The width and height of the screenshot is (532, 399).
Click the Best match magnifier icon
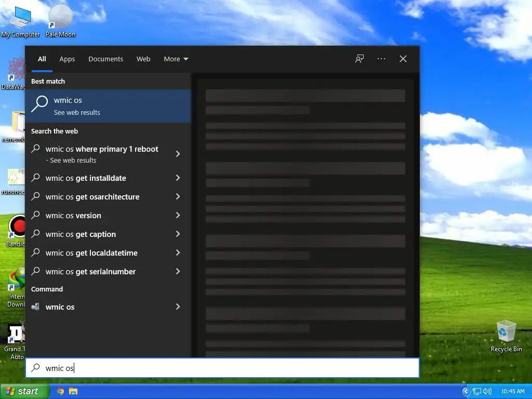click(39, 103)
